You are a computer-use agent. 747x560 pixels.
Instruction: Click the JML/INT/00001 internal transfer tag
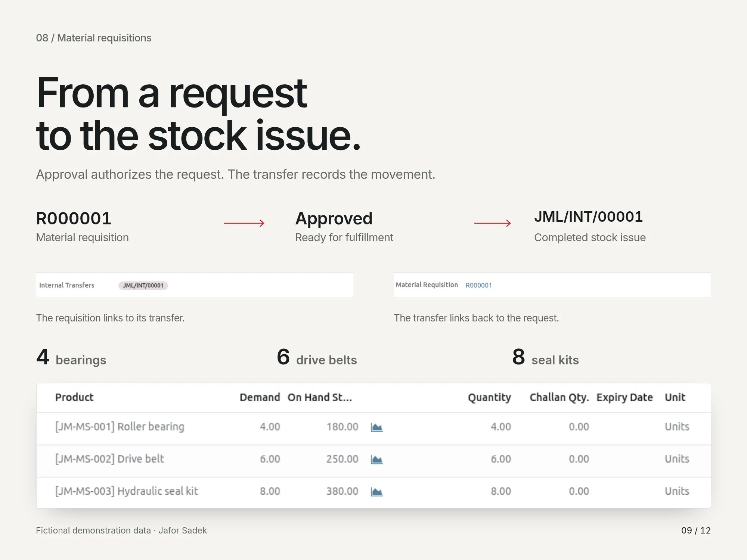click(x=143, y=286)
